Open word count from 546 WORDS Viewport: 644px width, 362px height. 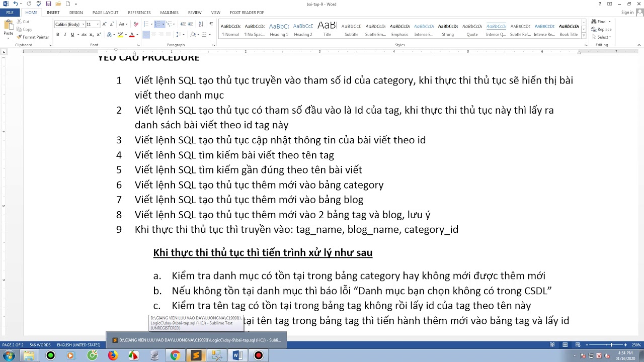click(x=40, y=345)
